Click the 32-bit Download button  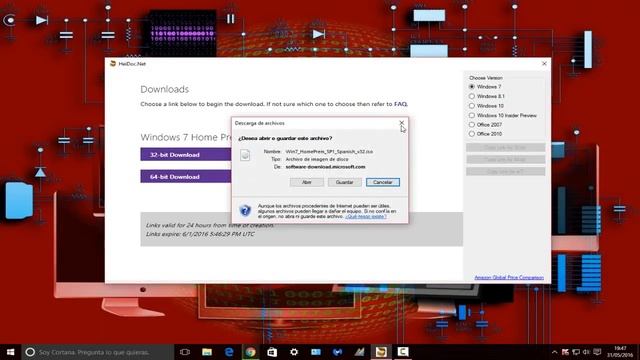click(x=186, y=155)
